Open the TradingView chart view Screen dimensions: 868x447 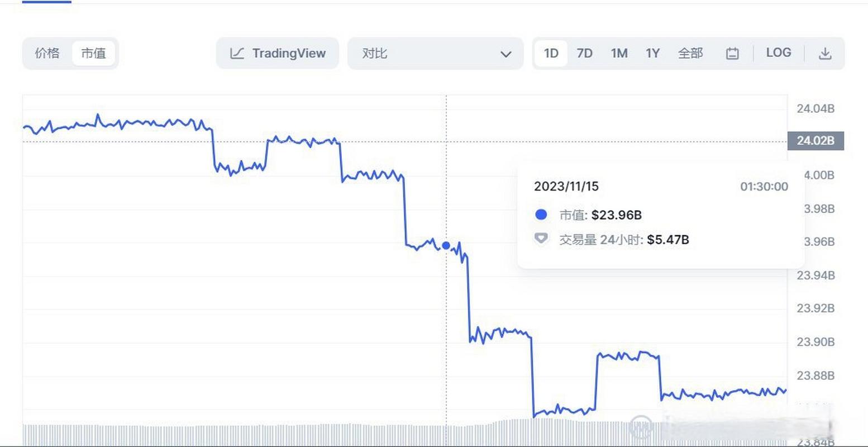point(277,53)
